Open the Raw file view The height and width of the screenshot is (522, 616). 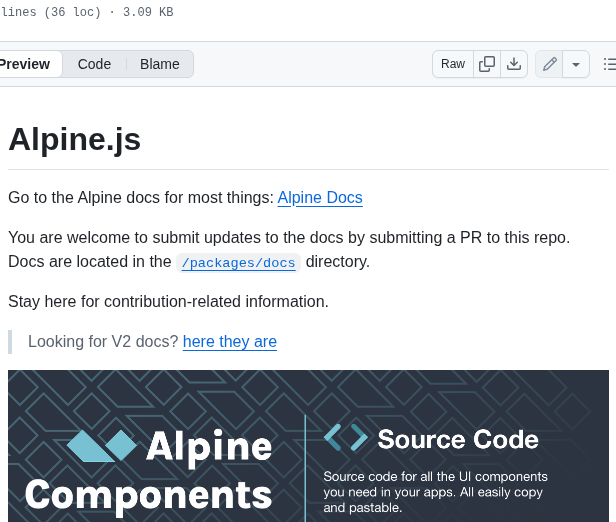pos(453,64)
